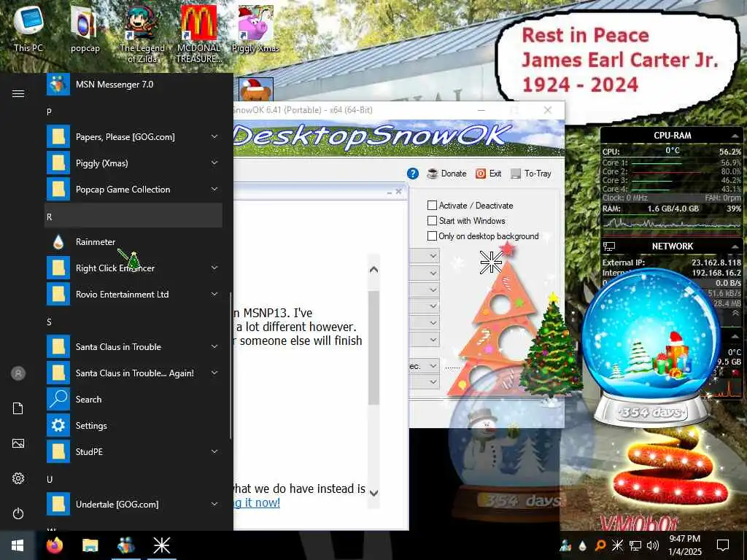Click scroll-up arrow in MSN text panel
Screen dimensions: 747x560
tap(374, 270)
